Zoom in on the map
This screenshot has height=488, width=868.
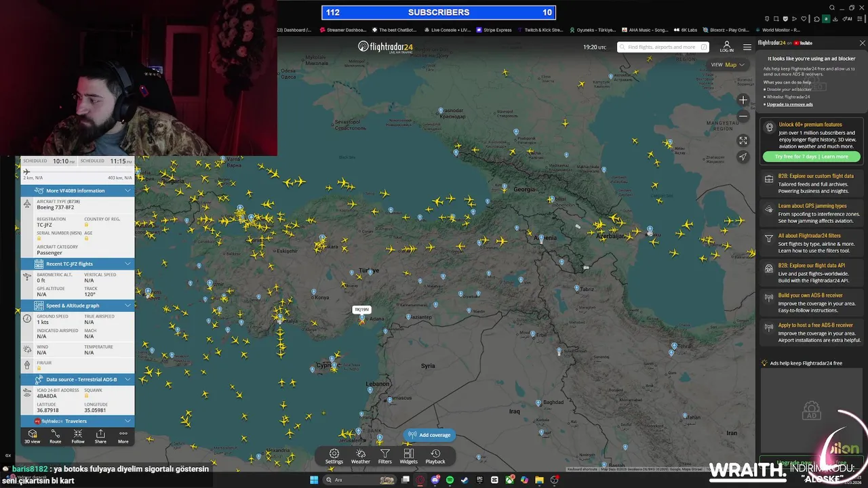(743, 100)
